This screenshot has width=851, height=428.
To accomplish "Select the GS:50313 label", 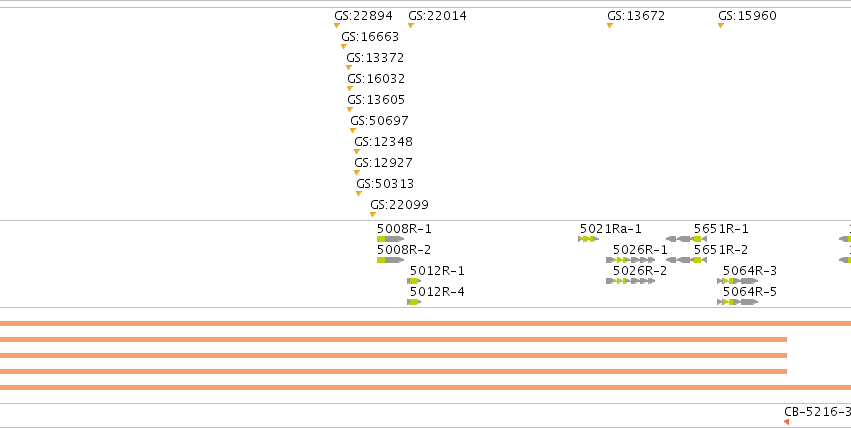I will 385,183.
